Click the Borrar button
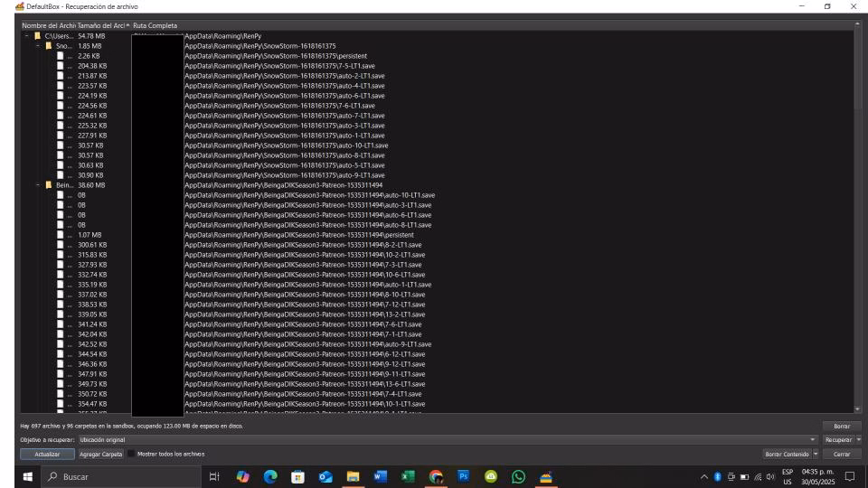Viewport: 868px width, 488px height. coord(842,426)
